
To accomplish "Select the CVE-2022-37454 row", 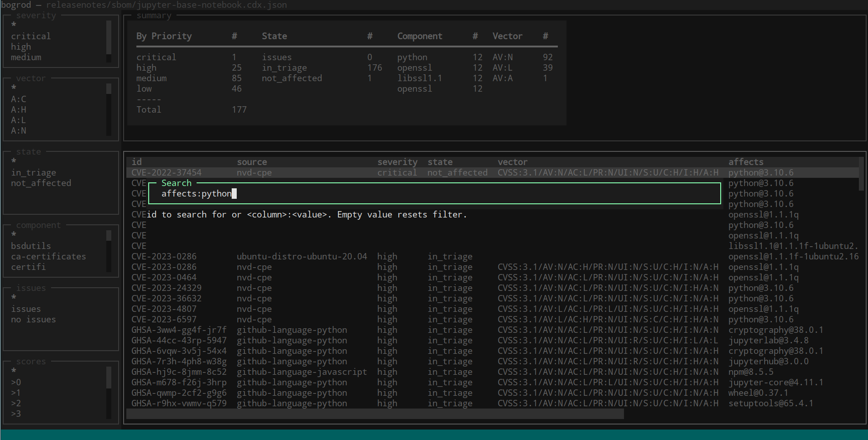I will [x=166, y=172].
